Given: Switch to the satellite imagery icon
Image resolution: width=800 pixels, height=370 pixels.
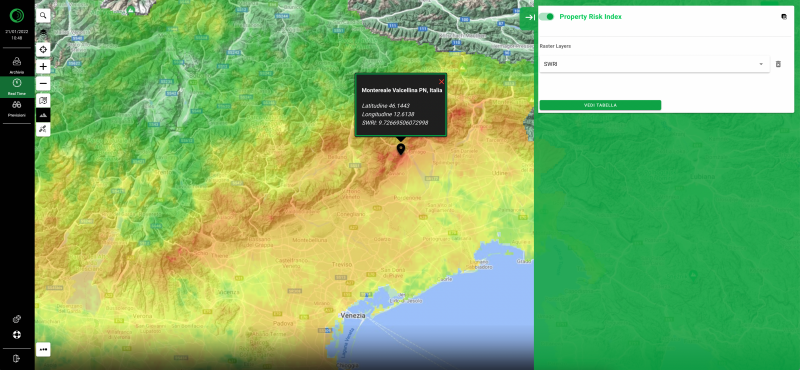Looking at the screenshot, I should (43, 130).
